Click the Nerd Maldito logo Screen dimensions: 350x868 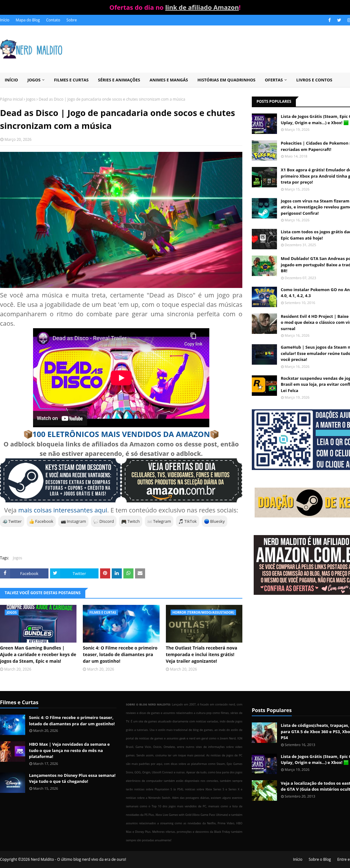pos(31,49)
